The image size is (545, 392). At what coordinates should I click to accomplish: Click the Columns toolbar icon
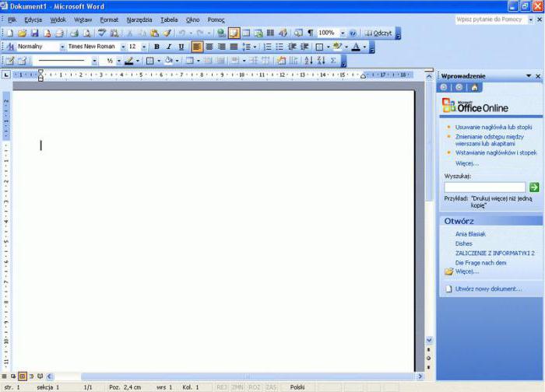tap(270, 33)
